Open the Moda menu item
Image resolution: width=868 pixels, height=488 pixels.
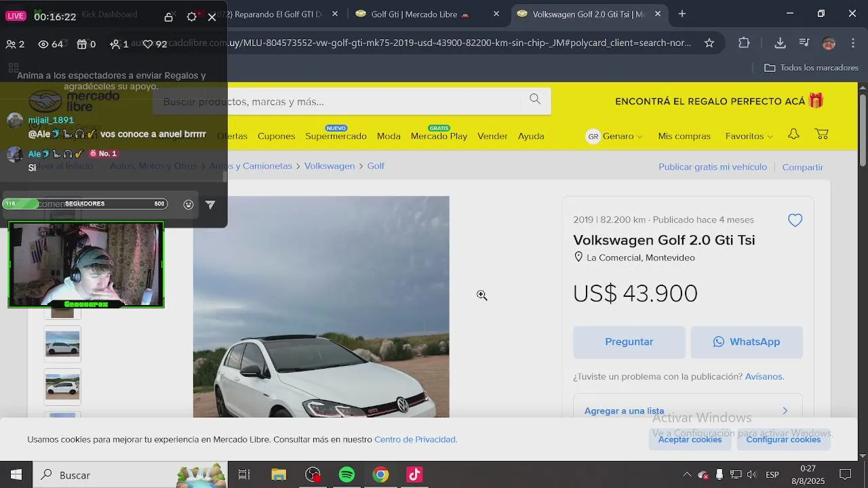point(389,136)
